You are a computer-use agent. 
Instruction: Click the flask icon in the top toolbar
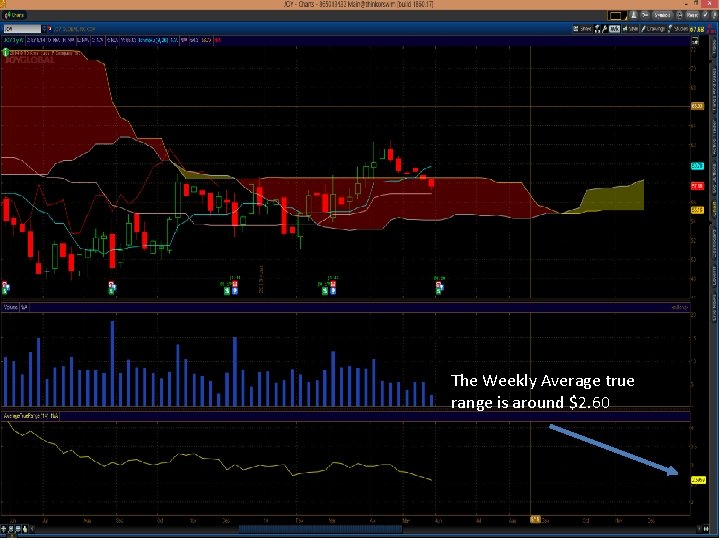(634, 15)
